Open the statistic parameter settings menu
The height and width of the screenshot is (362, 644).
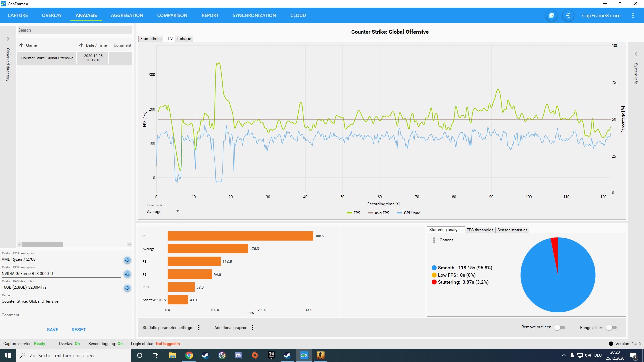pos(199,328)
